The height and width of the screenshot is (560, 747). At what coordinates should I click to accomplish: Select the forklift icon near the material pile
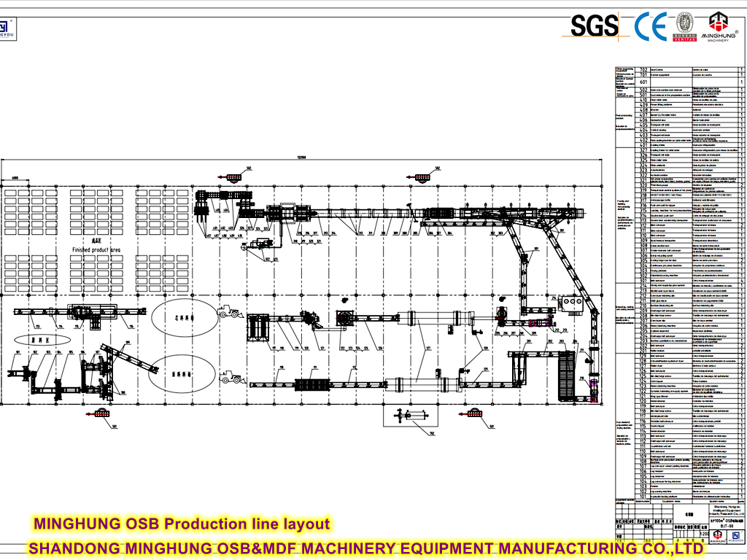[228, 312]
